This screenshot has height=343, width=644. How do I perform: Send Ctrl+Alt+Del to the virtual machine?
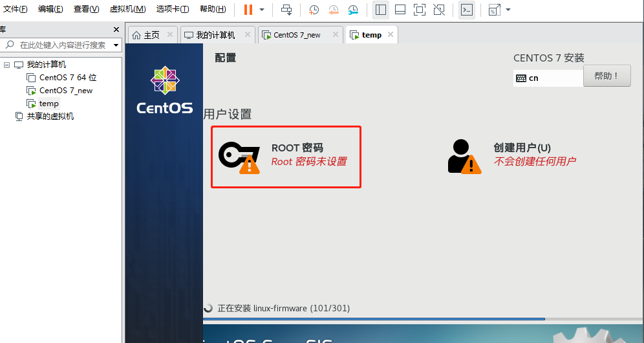pos(286,10)
